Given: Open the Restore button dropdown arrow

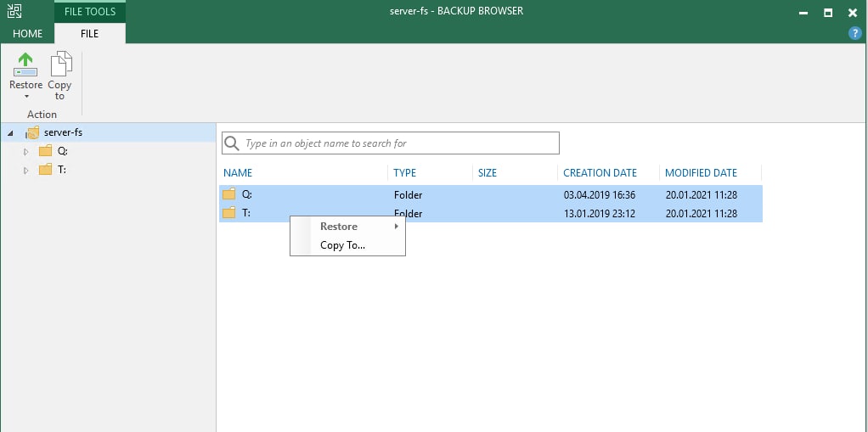Looking at the screenshot, I should coord(25,96).
